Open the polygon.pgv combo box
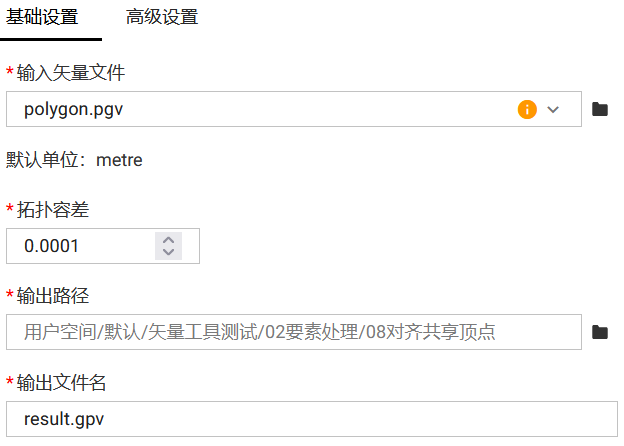624x446 pixels. coord(260,109)
